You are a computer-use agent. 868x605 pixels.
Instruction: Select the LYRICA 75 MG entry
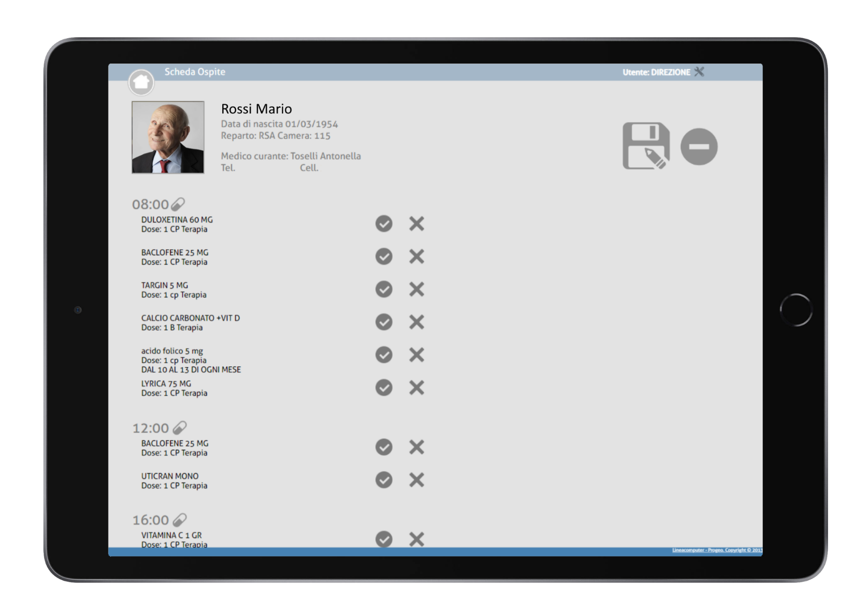point(174,388)
